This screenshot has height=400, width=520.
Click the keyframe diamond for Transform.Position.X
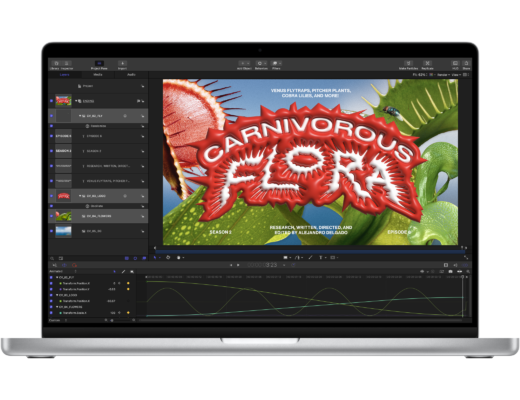pyautogui.click(x=128, y=283)
